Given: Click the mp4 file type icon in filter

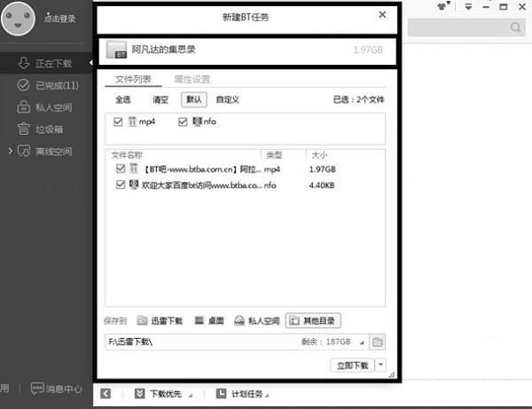Looking at the screenshot, I should pyautogui.click(x=132, y=122).
